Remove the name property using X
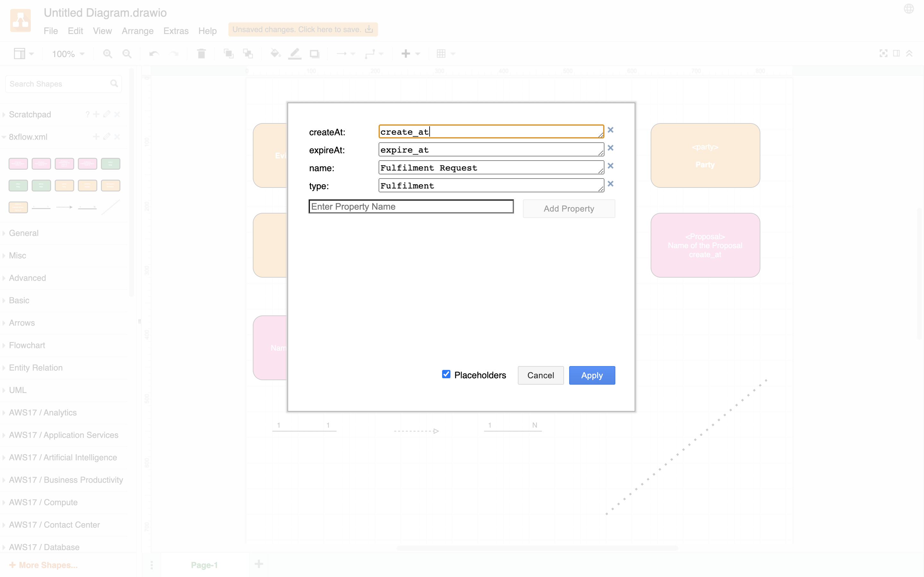 coord(610,166)
